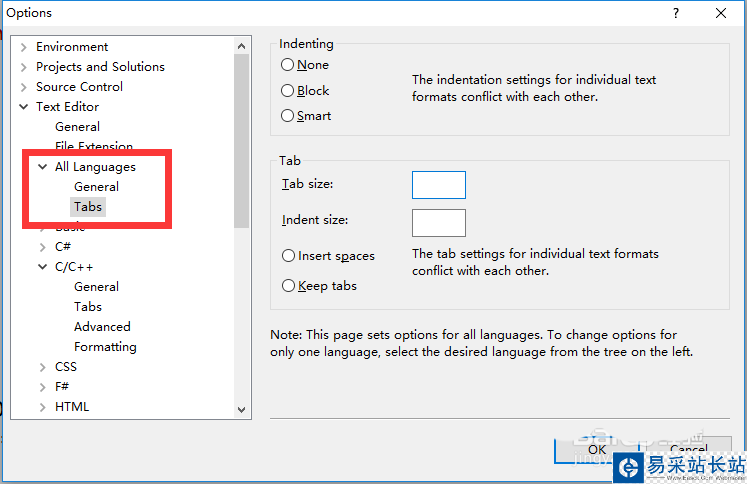
Task: Click the Indent size input field
Action: (x=438, y=222)
